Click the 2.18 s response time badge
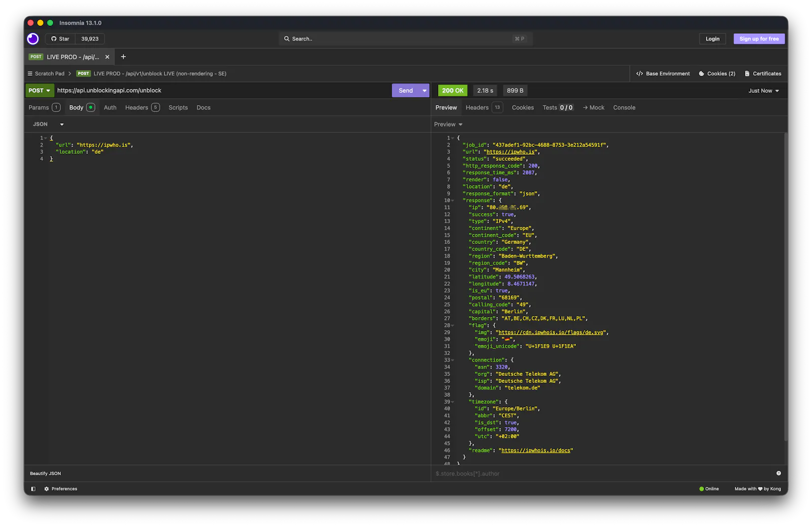Viewport: 812px width, 527px height. (485, 91)
